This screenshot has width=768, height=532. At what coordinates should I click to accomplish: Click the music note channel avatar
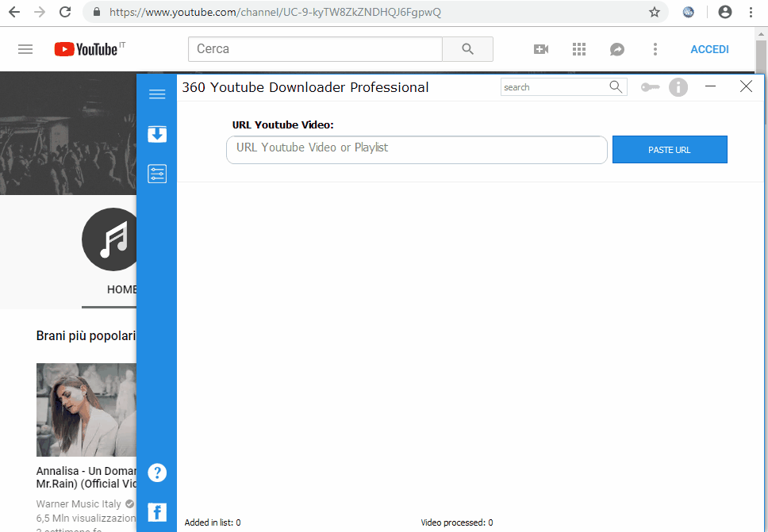pyautogui.click(x=109, y=239)
